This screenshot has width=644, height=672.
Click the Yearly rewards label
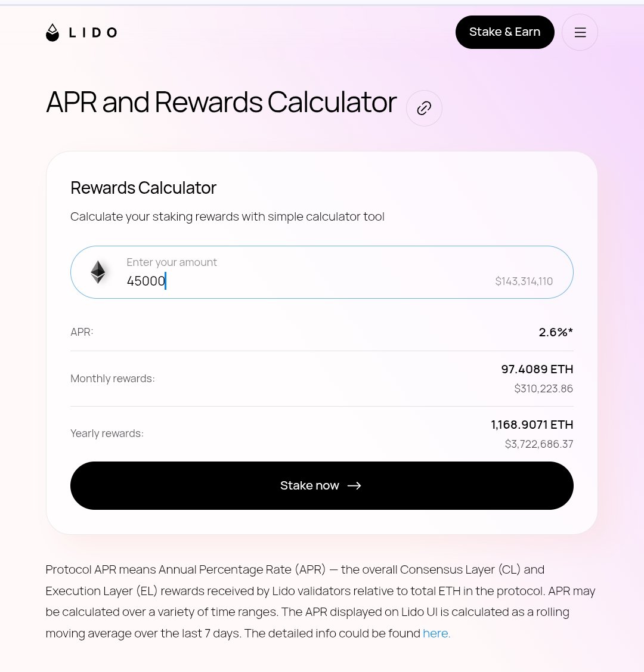[x=107, y=433]
